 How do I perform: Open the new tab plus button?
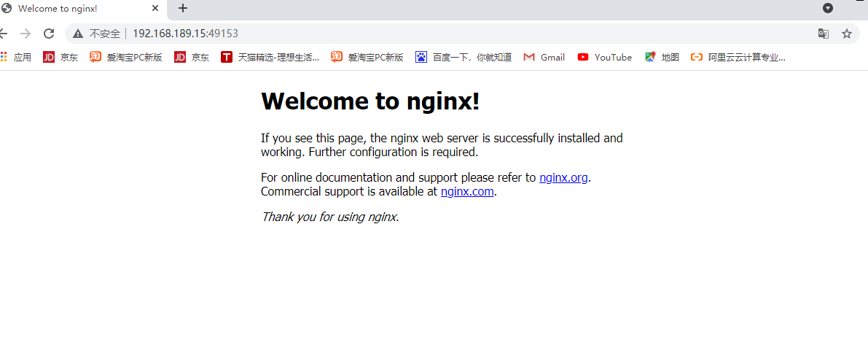183,8
